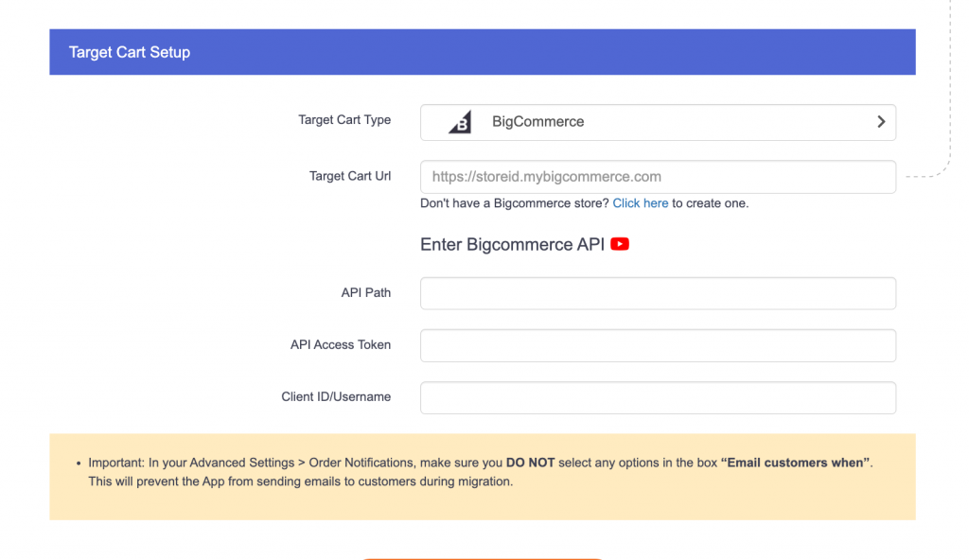Image resolution: width=969 pixels, height=560 pixels.
Task: Select the API Access Token field
Action: 658,345
